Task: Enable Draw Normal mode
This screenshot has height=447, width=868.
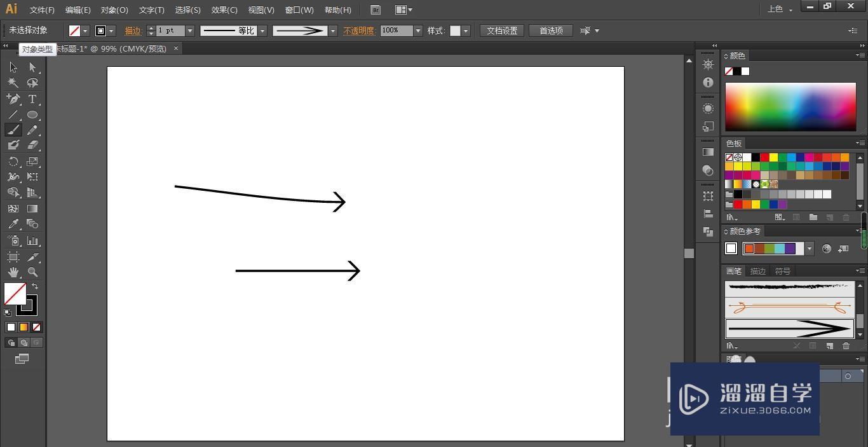Action: (x=11, y=343)
